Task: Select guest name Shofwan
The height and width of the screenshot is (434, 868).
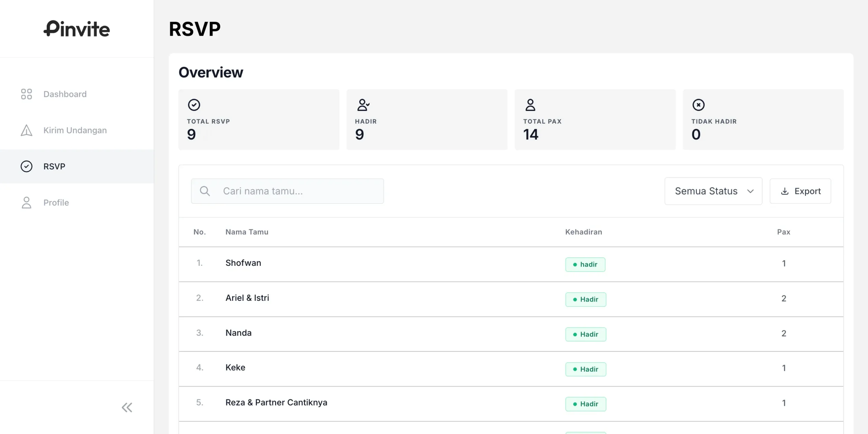Action: click(243, 263)
